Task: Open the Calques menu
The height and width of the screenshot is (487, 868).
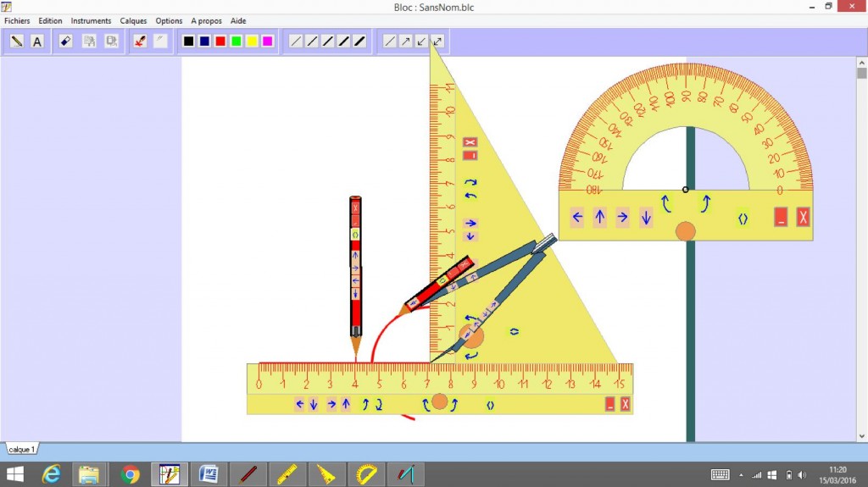Action: click(x=133, y=21)
